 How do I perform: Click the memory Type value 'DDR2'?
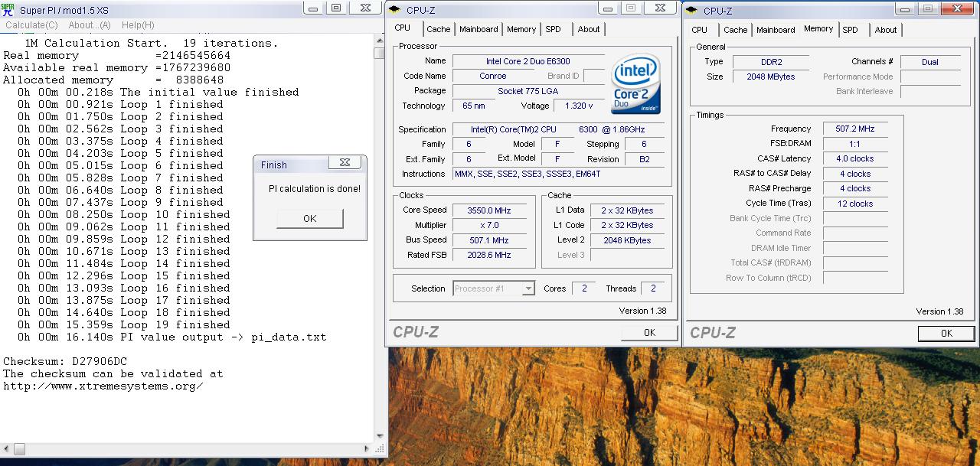click(x=770, y=62)
